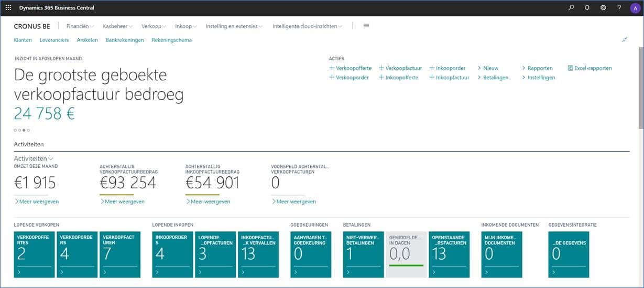Expand the Activiteiten dropdown
Image resolution: width=644 pixels, height=288 pixels.
pos(34,158)
